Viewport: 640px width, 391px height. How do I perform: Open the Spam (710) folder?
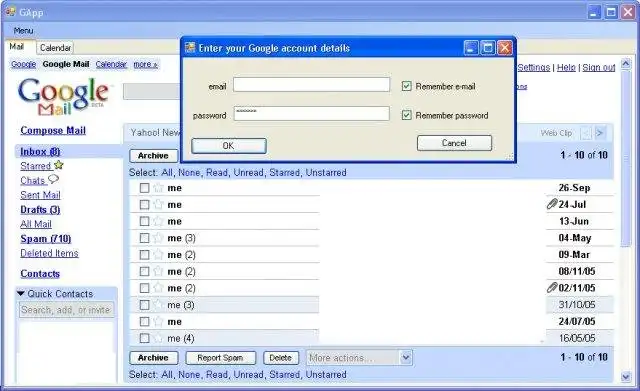coord(46,238)
